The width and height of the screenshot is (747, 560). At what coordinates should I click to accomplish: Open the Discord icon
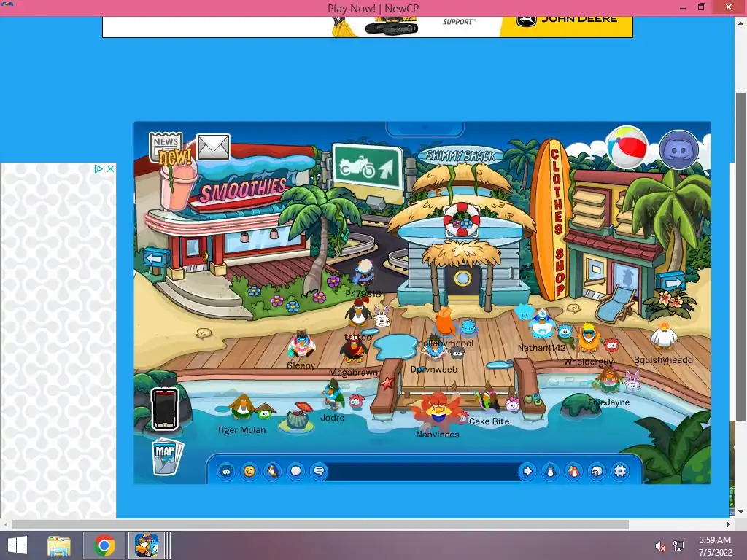pyautogui.click(x=679, y=149)
